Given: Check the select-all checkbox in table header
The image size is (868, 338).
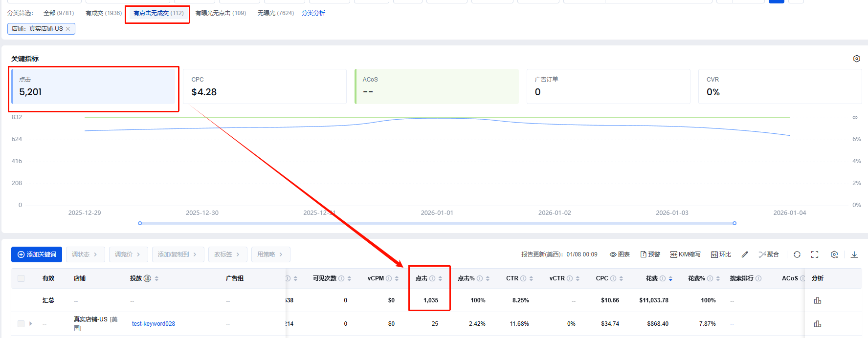Looking at the screenshot, I should [21, 278].
